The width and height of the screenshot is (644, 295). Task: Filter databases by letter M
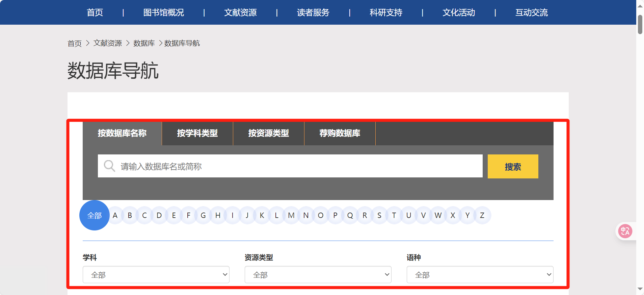tap(291, 215)
